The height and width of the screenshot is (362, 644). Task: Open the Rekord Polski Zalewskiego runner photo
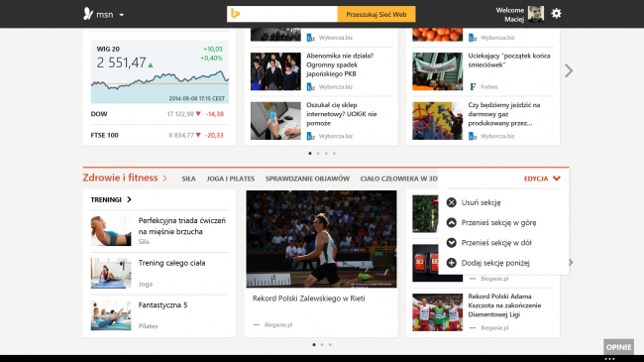pos(322,239)
